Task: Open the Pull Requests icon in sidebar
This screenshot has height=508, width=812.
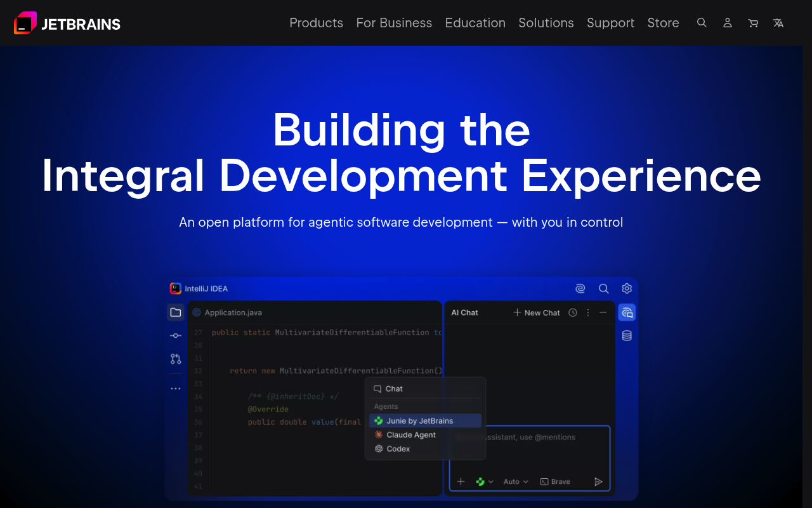Action: [x=176, y=359]
